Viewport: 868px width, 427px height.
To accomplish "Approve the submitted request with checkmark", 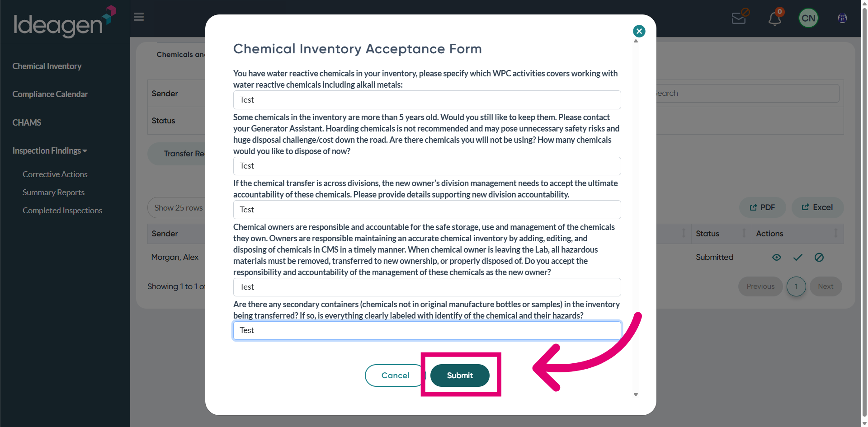I will pyautogui.click(x=798, y=258).
